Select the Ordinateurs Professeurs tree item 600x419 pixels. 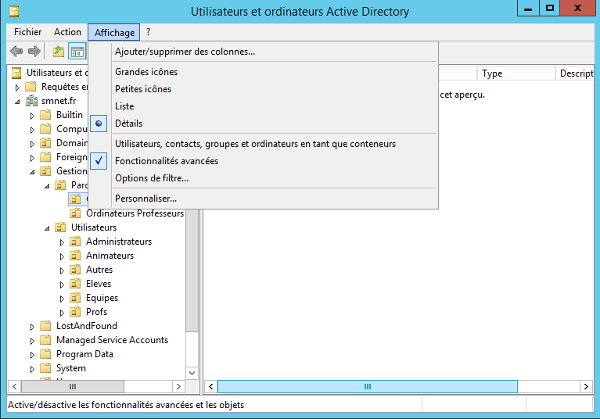tap(135, 213)
